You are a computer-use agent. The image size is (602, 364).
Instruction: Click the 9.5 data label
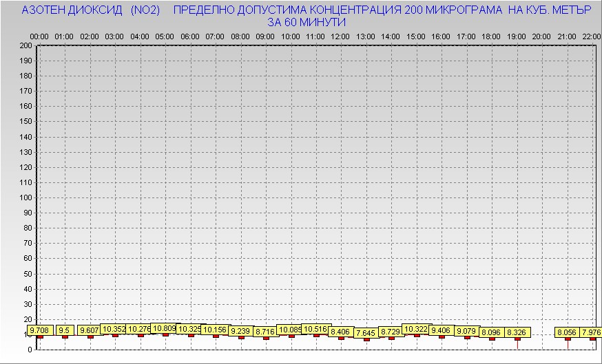pyautogui.click(x=65, y=331)
